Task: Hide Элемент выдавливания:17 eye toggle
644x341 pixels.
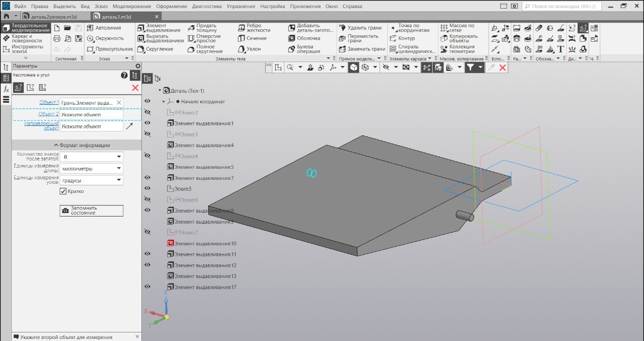Action: (147, 287)
